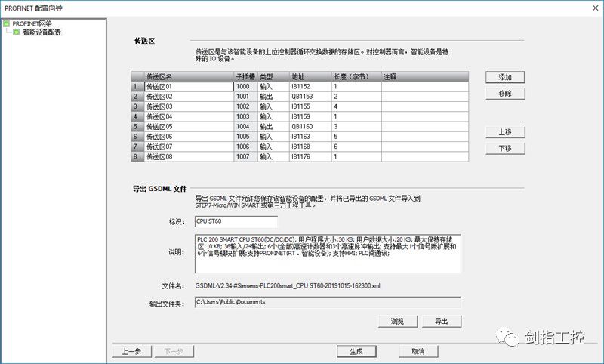Click row header number 8

137,157
